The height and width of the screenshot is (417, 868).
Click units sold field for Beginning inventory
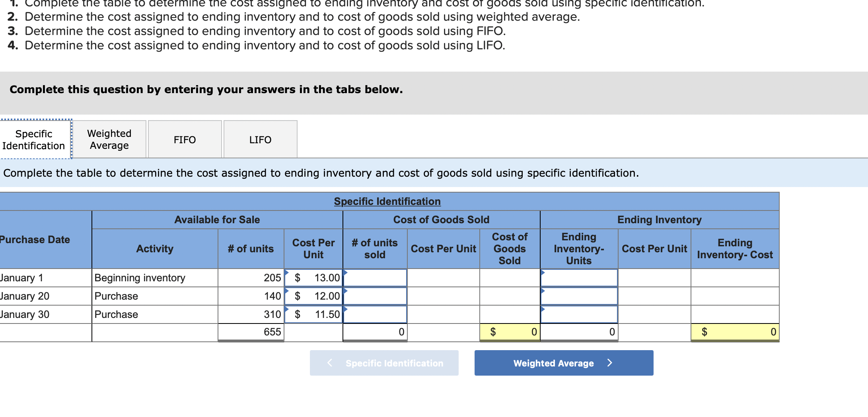tap(374, 278)
